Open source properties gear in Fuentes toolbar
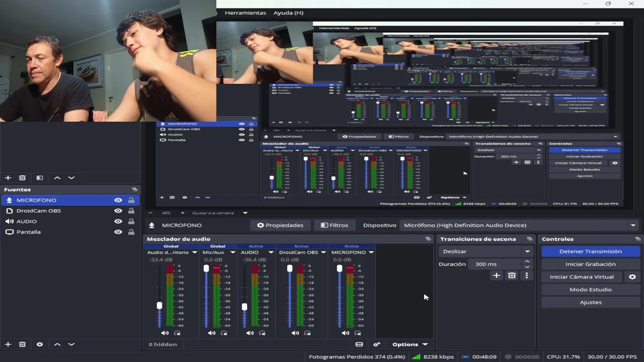Screen dimensions: 644x362 pos(40,344)
